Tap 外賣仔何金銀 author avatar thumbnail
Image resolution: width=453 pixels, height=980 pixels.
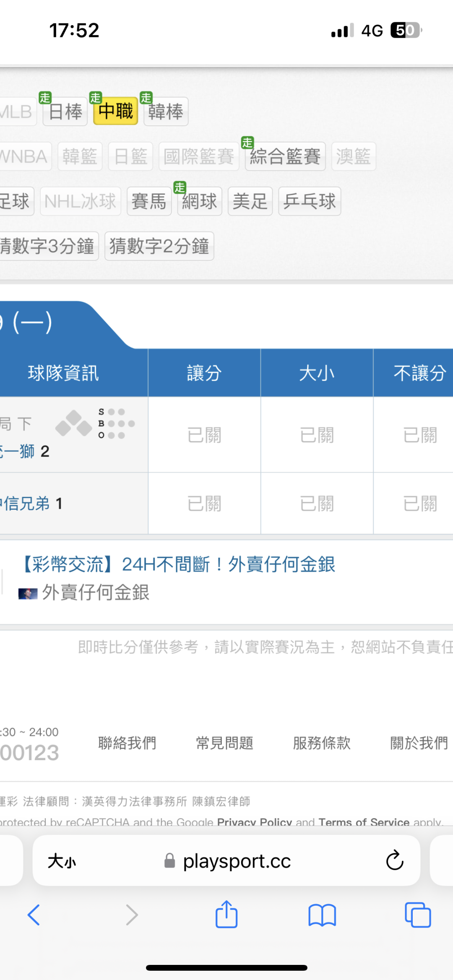[28, 594]
